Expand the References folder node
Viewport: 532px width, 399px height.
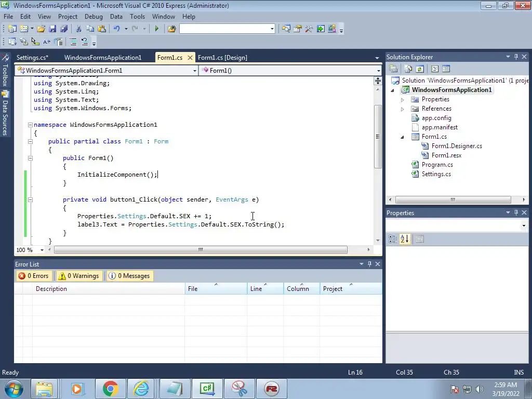403,109
